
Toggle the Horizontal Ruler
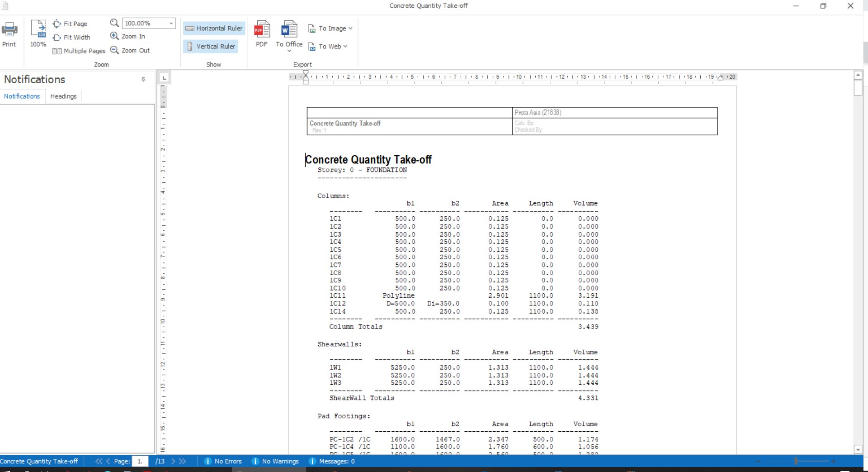pyautogui.click(x=214, y=28)
